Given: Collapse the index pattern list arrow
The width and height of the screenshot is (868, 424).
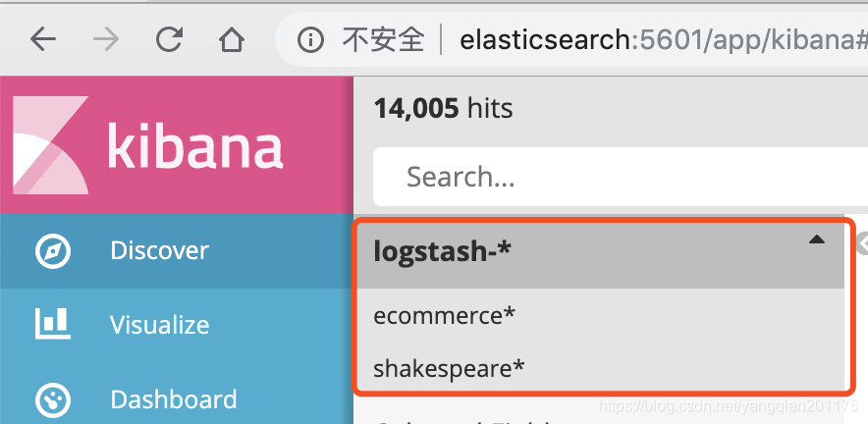Looking at the screenshot, I should click(817, 239).
